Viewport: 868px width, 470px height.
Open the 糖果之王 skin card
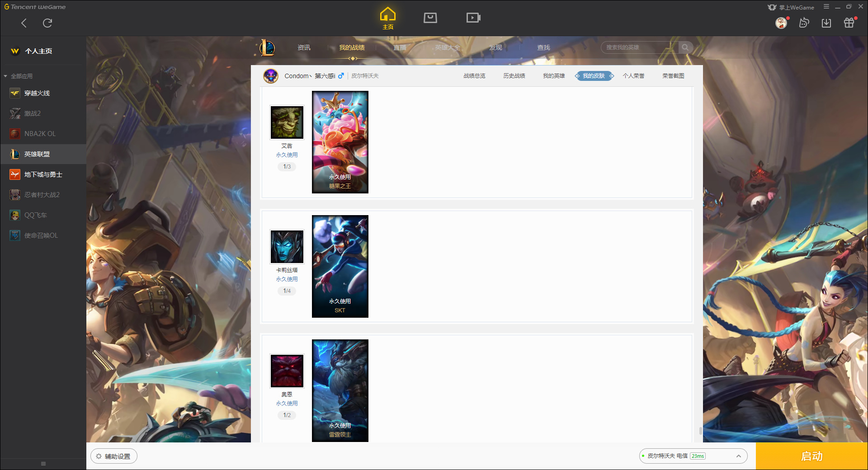pos(340,142)
